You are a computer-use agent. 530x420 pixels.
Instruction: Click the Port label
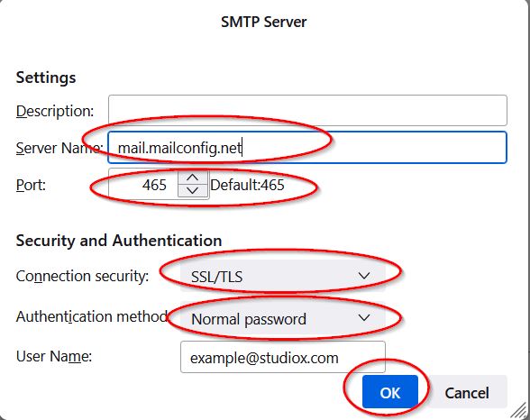(31, 185)
